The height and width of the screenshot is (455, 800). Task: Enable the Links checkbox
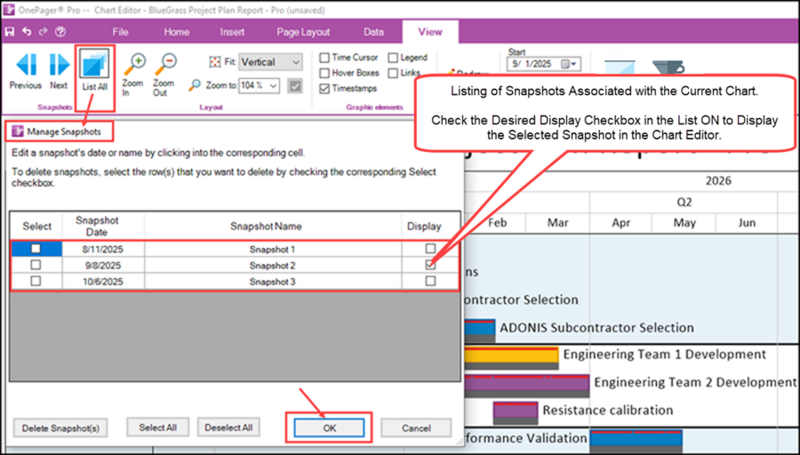pos(392,73)
